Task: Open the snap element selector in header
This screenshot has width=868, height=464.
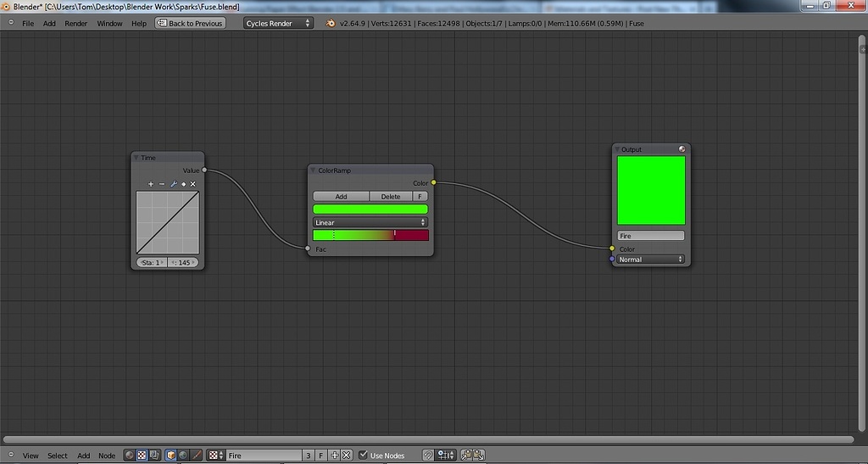Action: coord(446,456)
